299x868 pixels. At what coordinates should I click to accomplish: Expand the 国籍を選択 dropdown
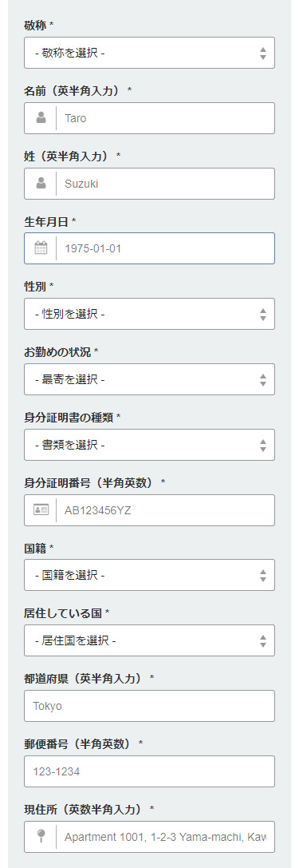coord(149,576)
